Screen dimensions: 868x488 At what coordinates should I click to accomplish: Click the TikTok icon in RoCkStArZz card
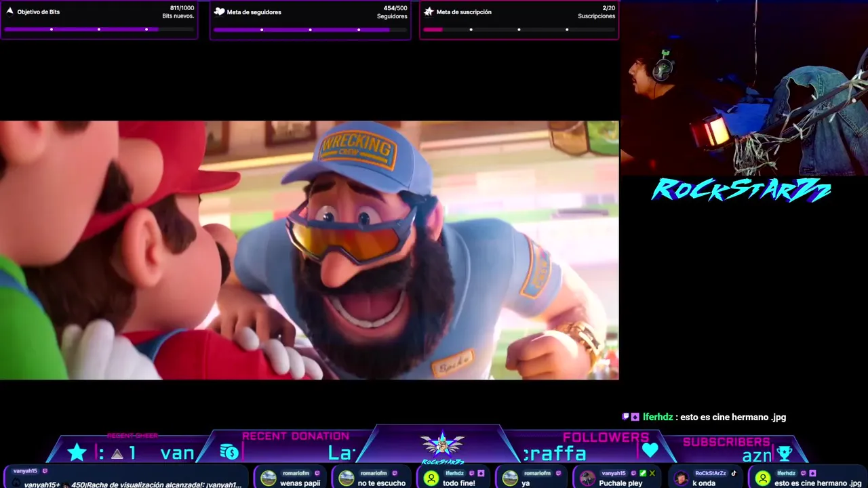[x=734, y=473]
